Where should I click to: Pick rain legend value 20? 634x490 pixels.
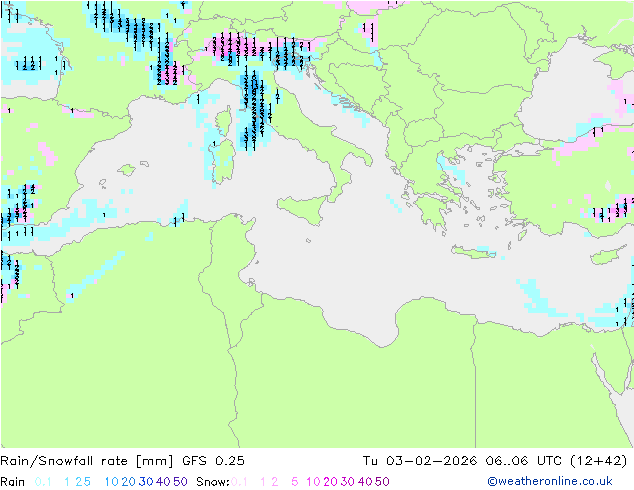[x=129, y=482]
